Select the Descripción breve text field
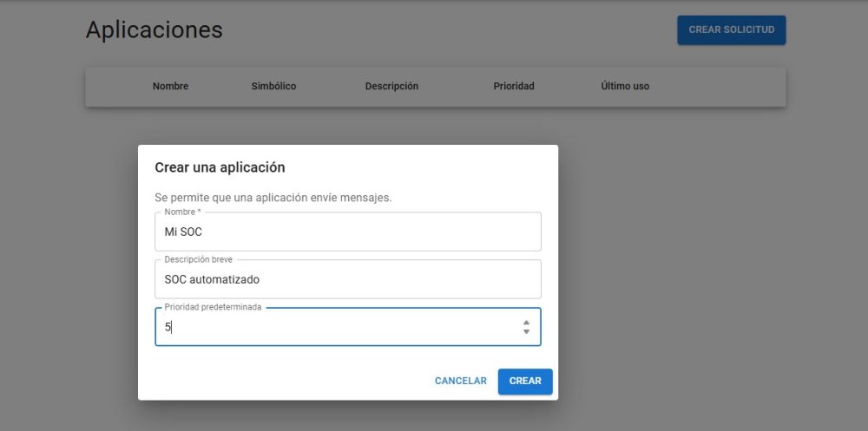 348,279
